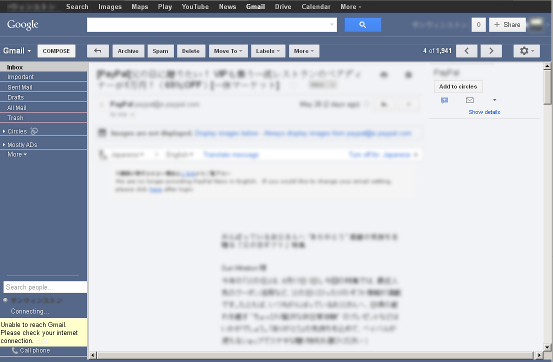The height and width of the screenshot is (362, 553).
Task: Open Drive in the top bar
Action: coord(283,7)
